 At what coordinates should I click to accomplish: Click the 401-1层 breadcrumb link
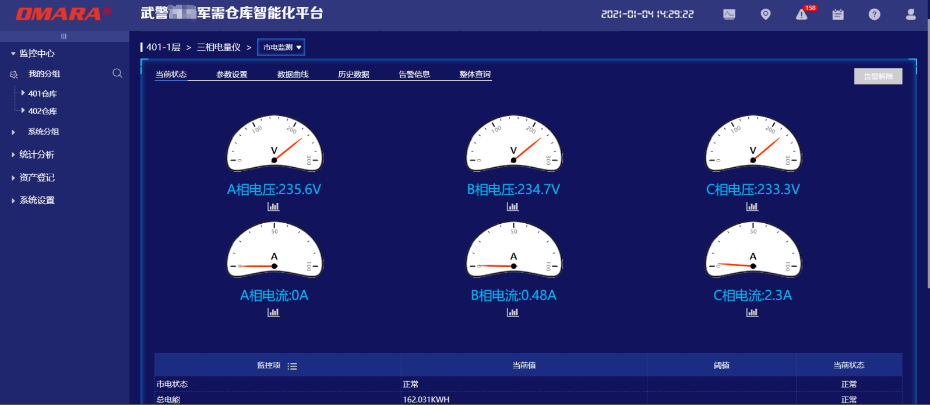pyautogui.click(x=163, y=47)
